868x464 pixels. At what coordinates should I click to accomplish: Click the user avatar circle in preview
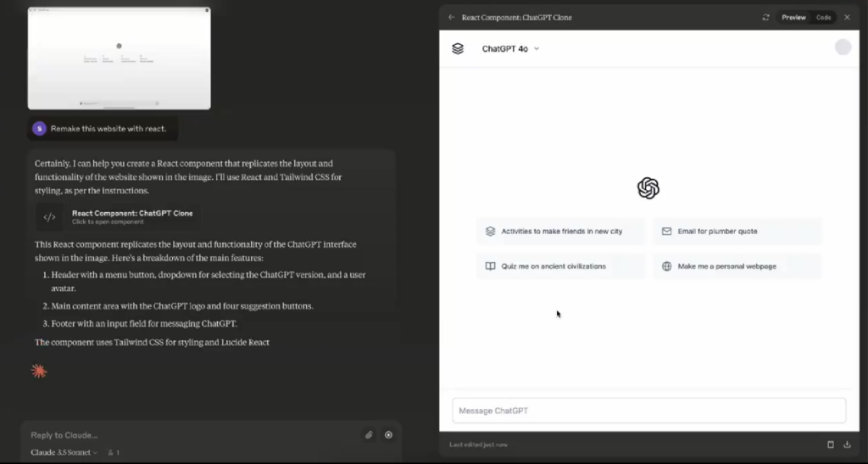point(843,48)
